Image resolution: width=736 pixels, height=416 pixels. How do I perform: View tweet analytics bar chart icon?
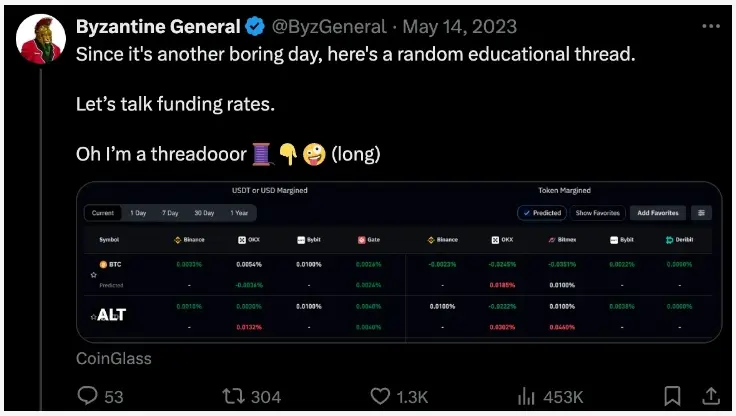pos(527,396)
